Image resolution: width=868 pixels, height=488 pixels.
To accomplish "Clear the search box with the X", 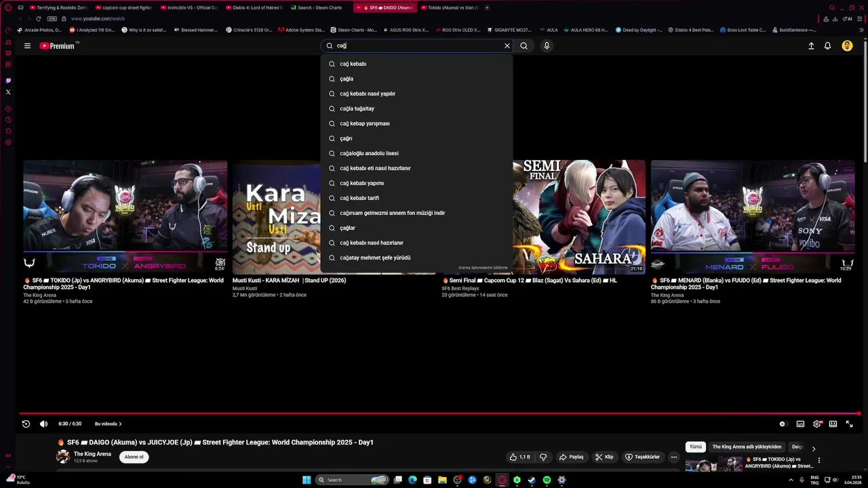I will click(x=507, y=45).
